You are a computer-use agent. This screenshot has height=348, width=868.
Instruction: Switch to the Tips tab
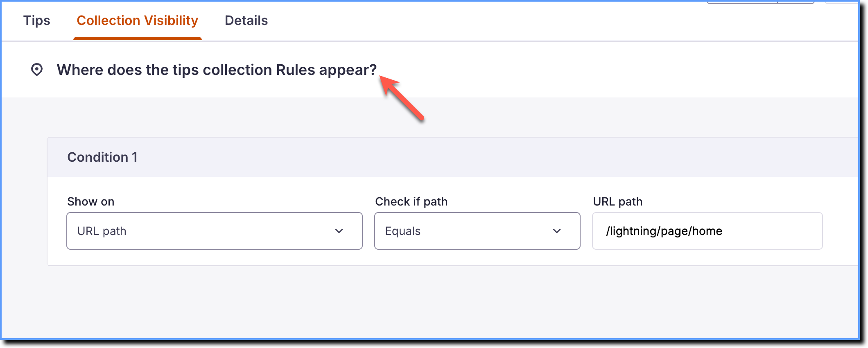tap(37, 20)
